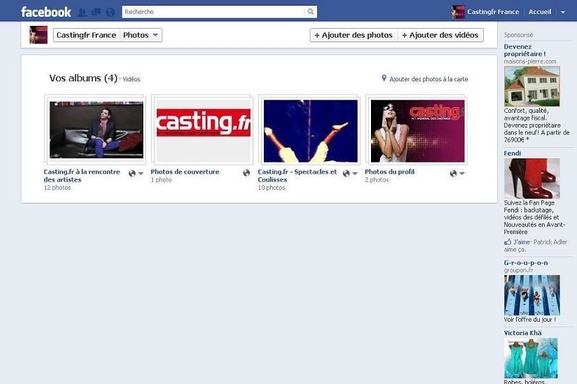The image size is (577, 384).
Task: Click the Groupon swimmers image
Action: click(532, 295)
